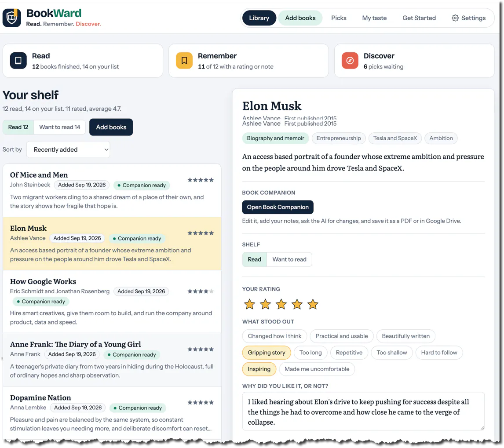Click the star rating on Anne Frank row
Viewport: 504px width, 448px height.
pos(201,350)
